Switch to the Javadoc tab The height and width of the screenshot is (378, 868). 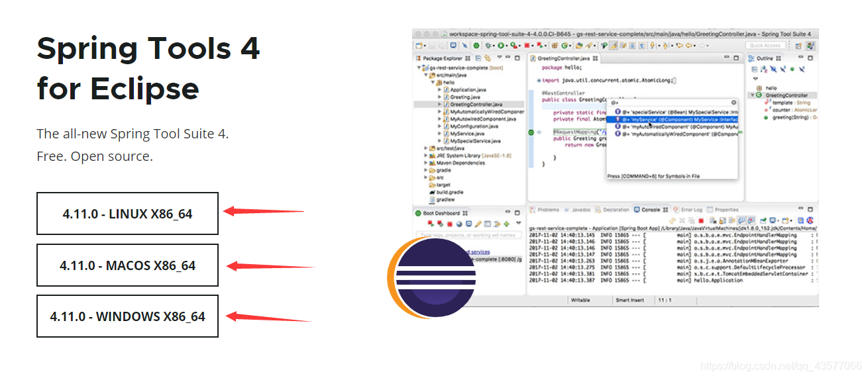click(x=577, y=210)
